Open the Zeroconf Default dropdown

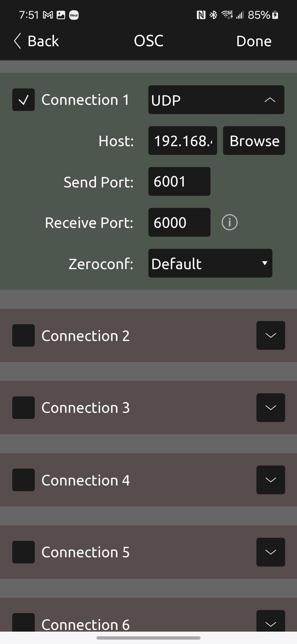click(210, 263)
